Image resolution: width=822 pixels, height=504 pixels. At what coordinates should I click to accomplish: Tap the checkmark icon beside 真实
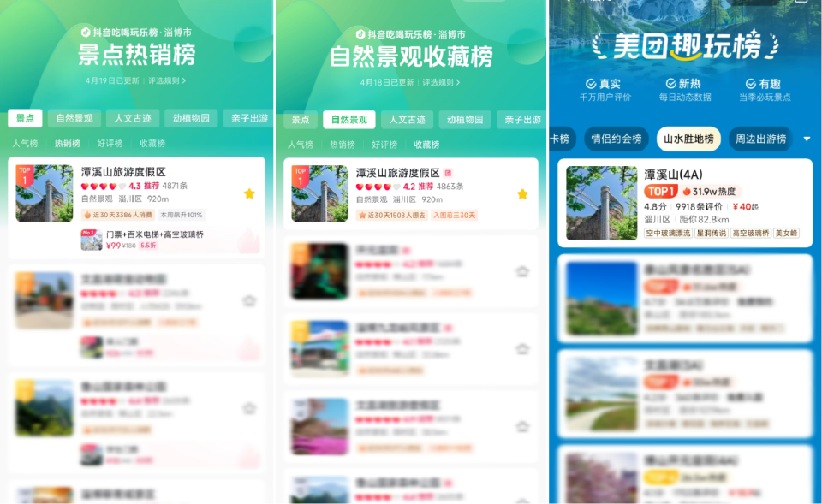tap(591, 84)
